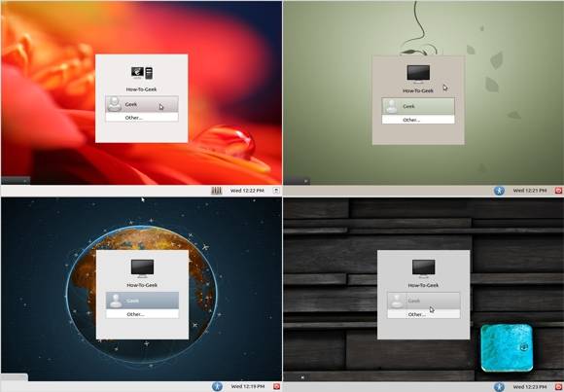Click How-To-Geek hostname on red flower screen
564x392 pixels.
[x=141, y=89]
